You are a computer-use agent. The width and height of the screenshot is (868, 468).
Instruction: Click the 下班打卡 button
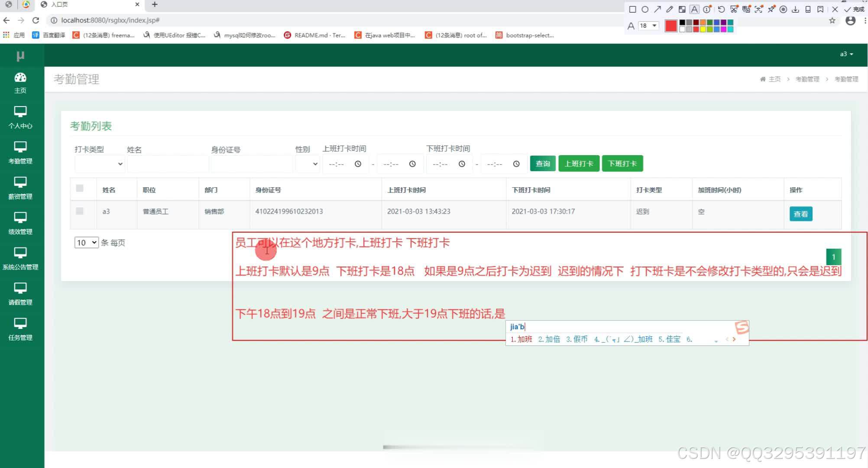tap(622, 163)
